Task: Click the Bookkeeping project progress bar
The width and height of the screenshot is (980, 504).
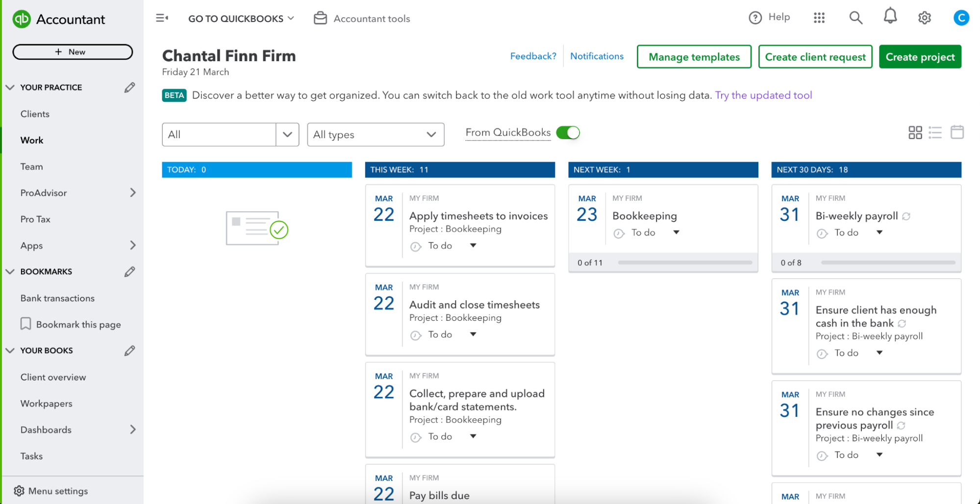Action: [685, 263]
